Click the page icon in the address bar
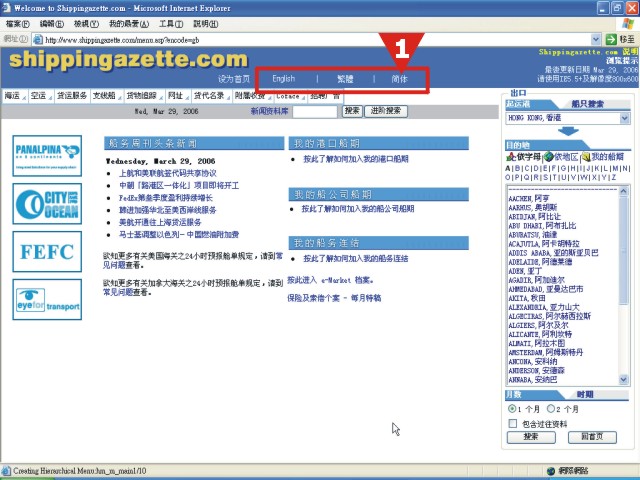640x480 pixels. click(38, 40)
